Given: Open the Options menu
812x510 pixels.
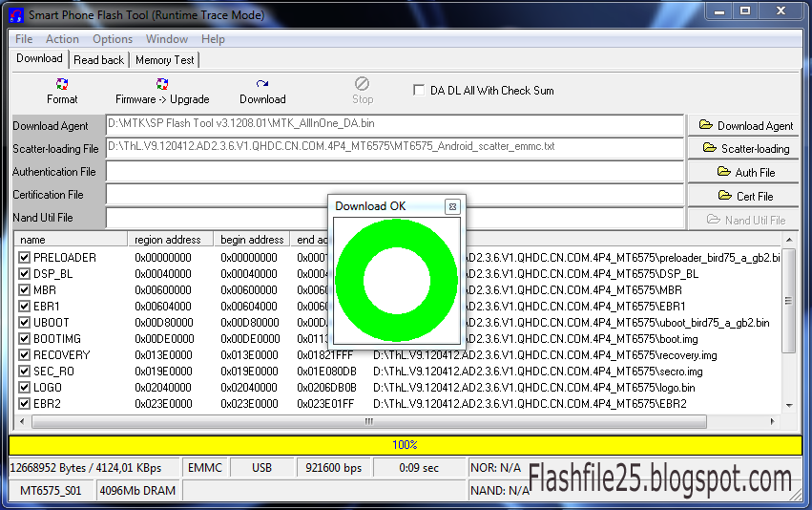Looking at the screenshot, I should [113, 39].
